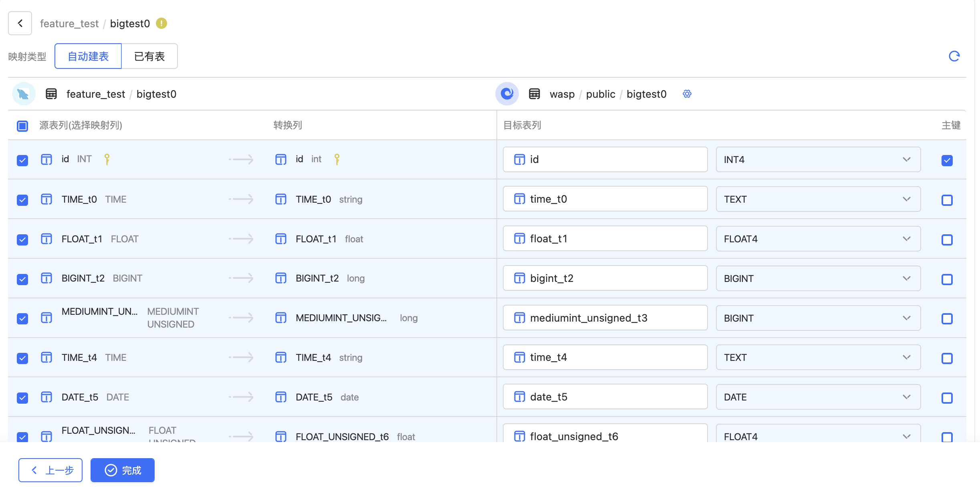Viewport: 980px width, 487px height.
Task: Click the wasp database connection icon
Action: [508, 94]
